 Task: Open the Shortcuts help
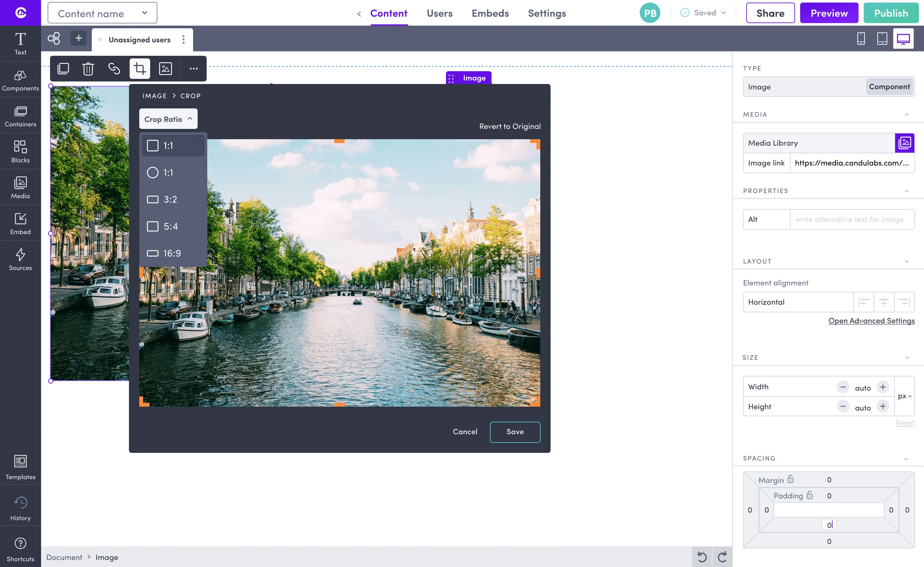click(x=20, y=549)
